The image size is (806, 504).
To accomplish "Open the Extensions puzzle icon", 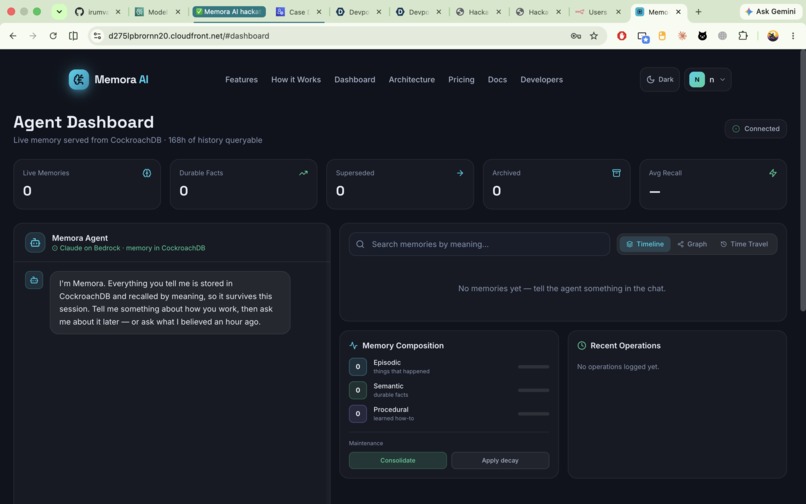I will click(x=743, y=36).
